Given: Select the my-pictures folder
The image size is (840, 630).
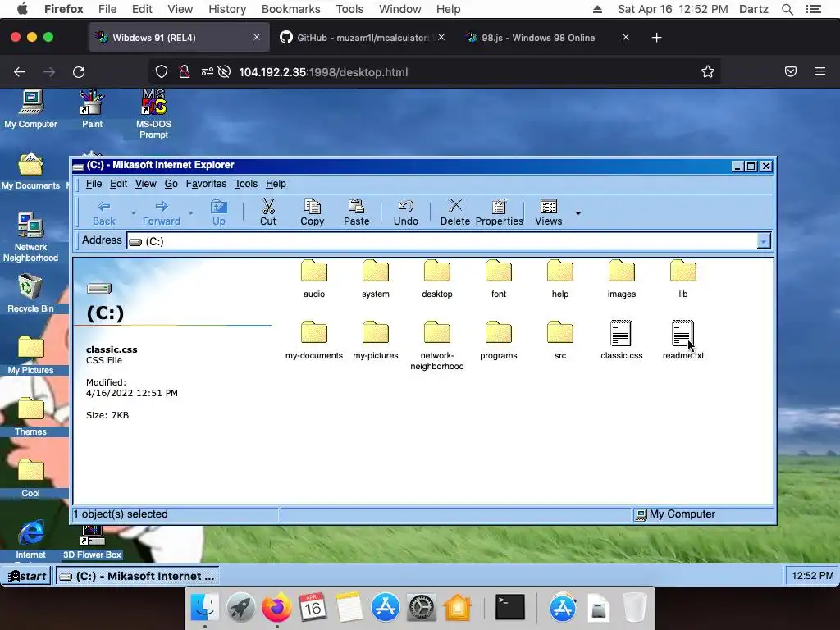Looking at the screenshot, I should 376,340.
